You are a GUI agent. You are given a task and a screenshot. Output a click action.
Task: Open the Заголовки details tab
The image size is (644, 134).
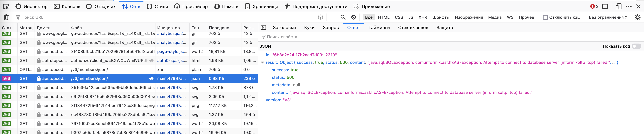[284, 28]
